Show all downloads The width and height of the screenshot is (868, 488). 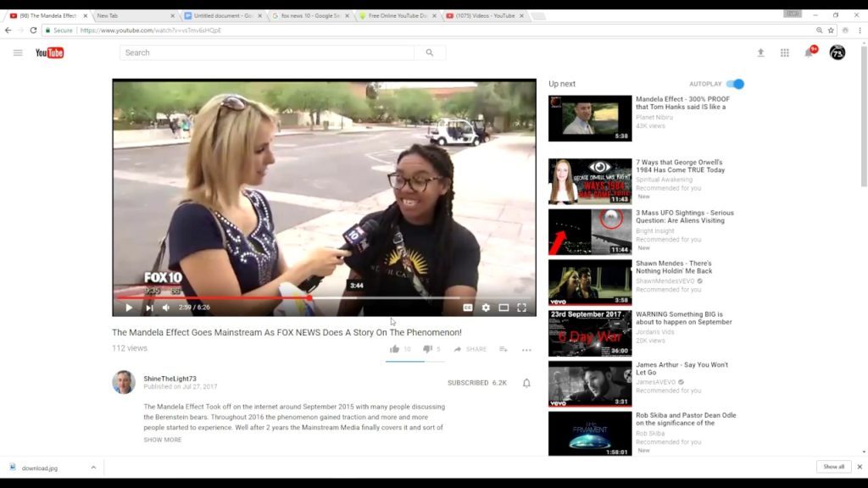833,467
